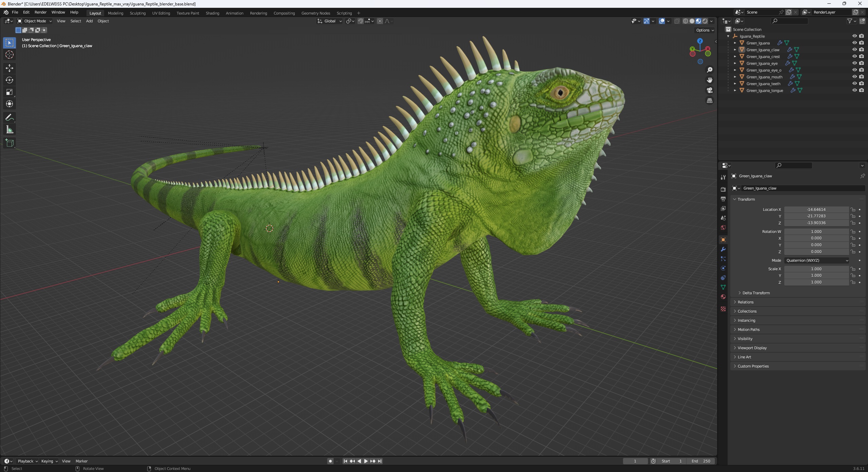Screen dimensions: 868x472
Task: Select the Annotate pencil tool
Action: [9, 118]
